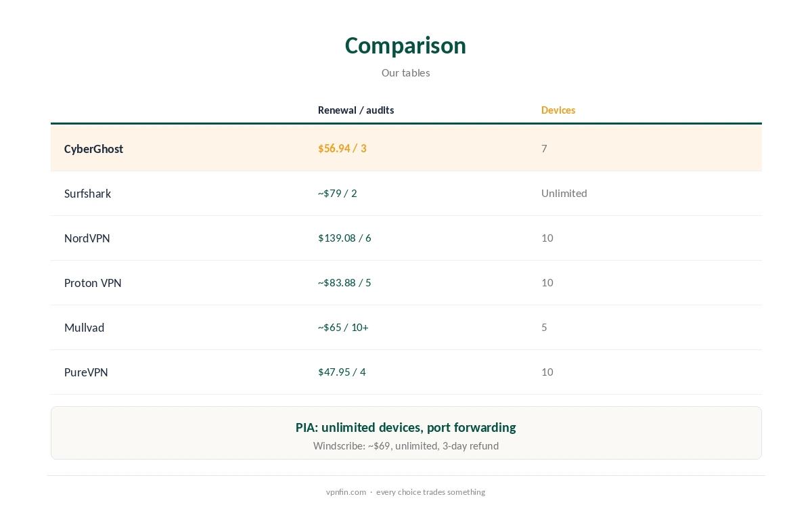
Task: Click NordVPN's device count 10
Action: point(547,238)
